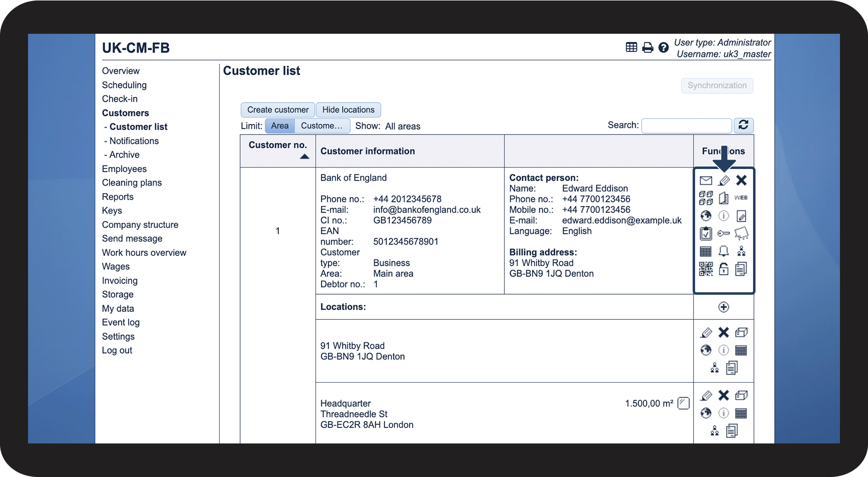The width and height of the screenshot is (868, 477).
Task: Set limit to Area
Action: (280, 126)
